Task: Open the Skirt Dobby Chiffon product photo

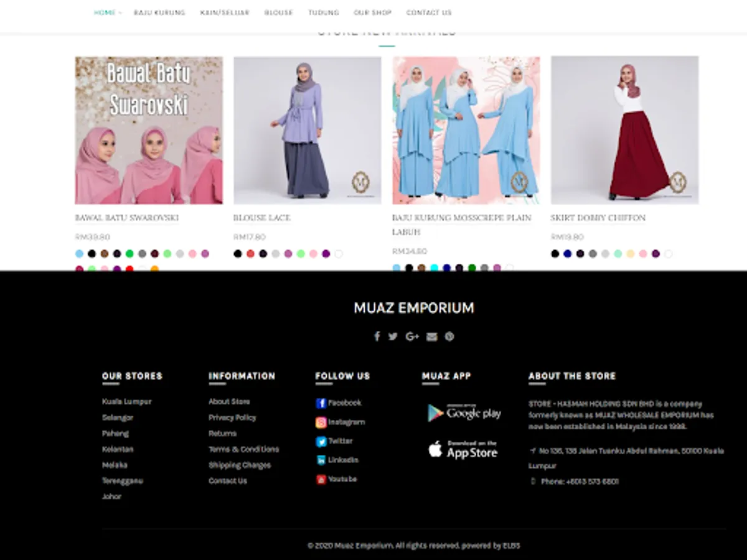Action: click(x=625, y=131)
